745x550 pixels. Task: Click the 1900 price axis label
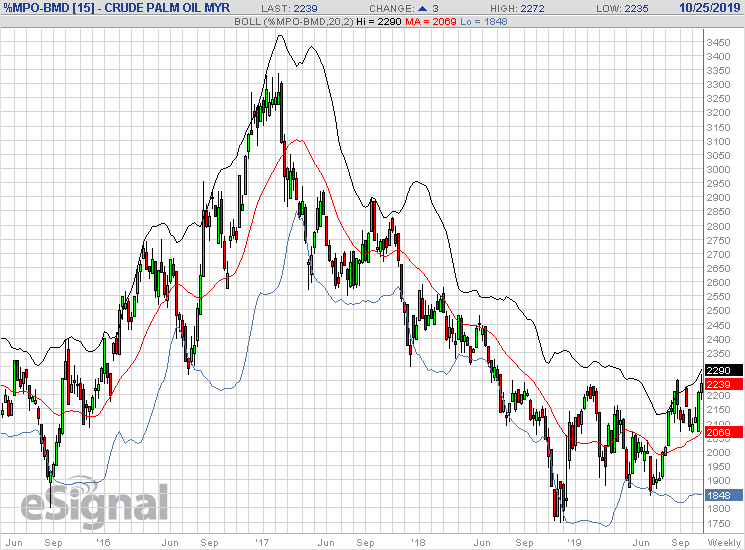tap(718, 481)
